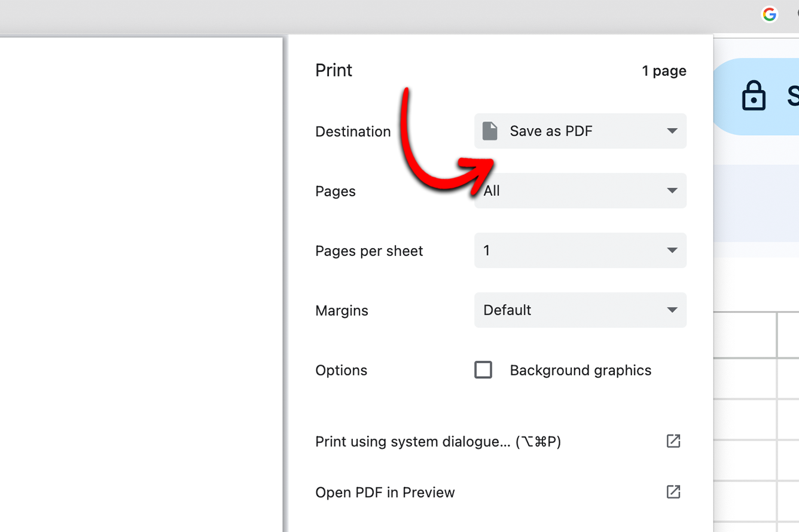This screenshot has width=799, height=532.
Task: Click the PDF document icon beside Save as PDF
Action: [490, 131]
